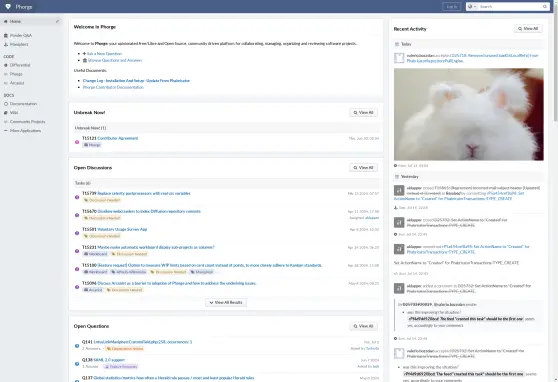The image size is (558, 382).
Task: Open Differential from the sidebar
Action: coord(20,65)
